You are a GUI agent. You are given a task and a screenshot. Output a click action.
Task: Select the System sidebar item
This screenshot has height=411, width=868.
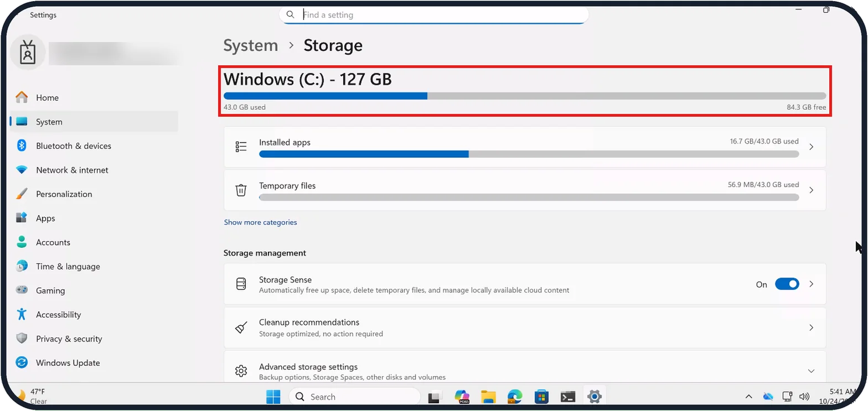coord(94,122)
